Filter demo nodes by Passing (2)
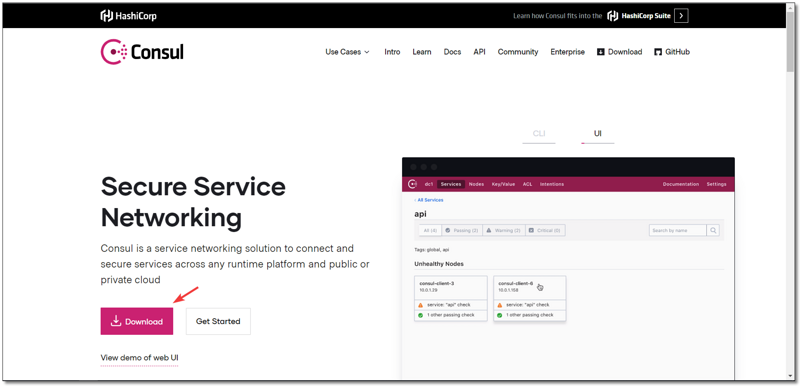800x386 pixels. 461,230
